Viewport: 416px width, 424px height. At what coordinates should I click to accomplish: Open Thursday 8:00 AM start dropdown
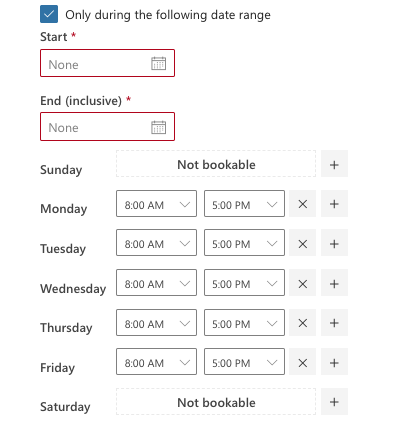(x=156, y=323)
